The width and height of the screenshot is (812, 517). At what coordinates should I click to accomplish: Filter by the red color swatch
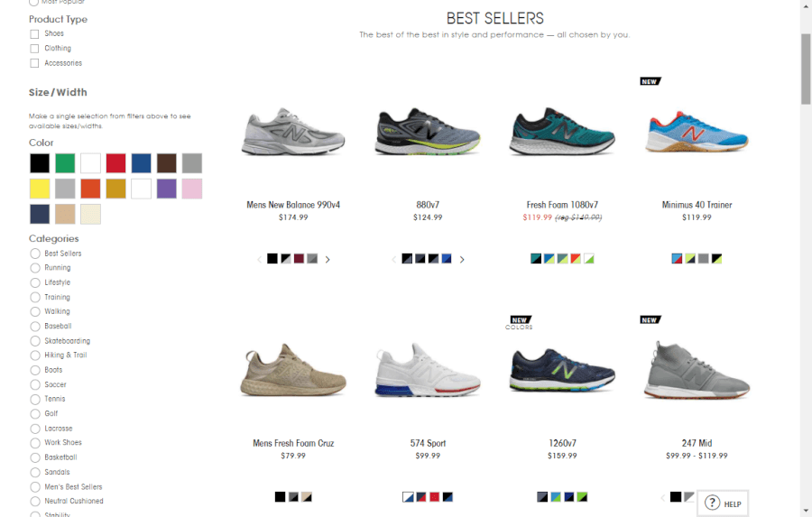pos(116,163)
